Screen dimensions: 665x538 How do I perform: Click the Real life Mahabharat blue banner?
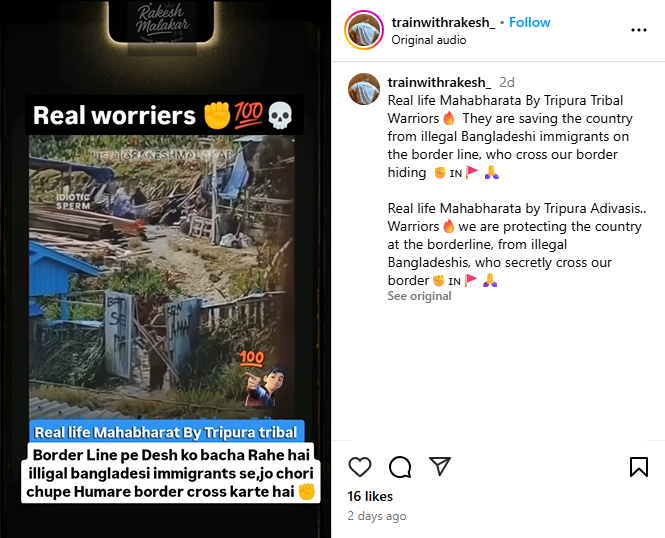click(166, 432)
